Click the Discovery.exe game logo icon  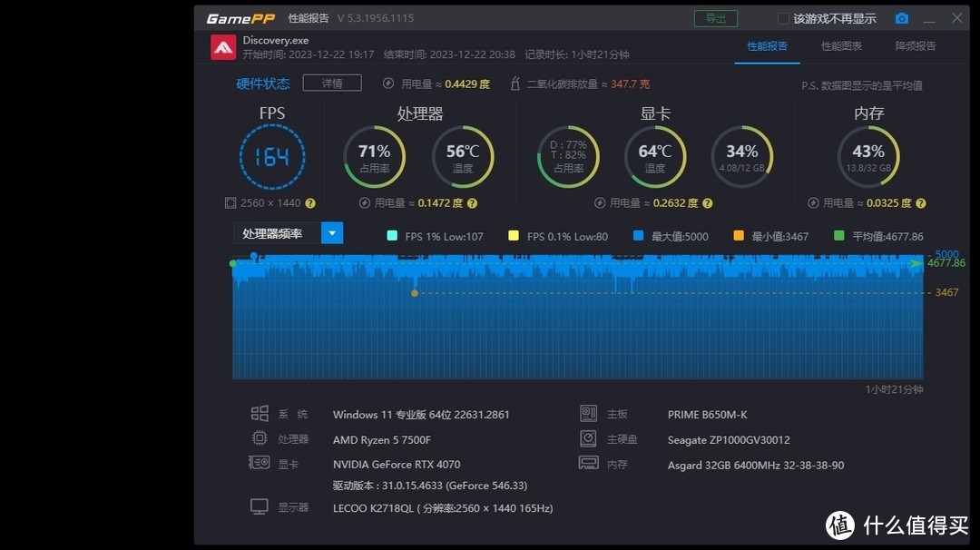coord(223,47)
